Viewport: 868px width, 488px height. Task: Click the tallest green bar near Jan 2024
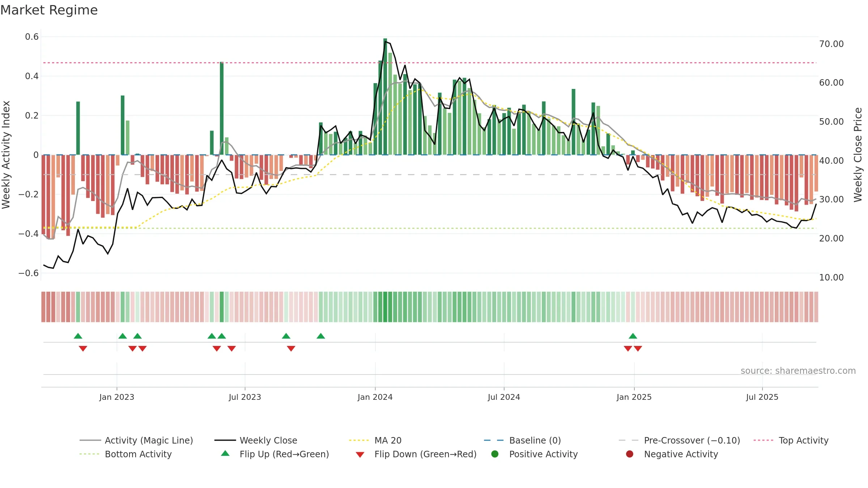[385, 97]
